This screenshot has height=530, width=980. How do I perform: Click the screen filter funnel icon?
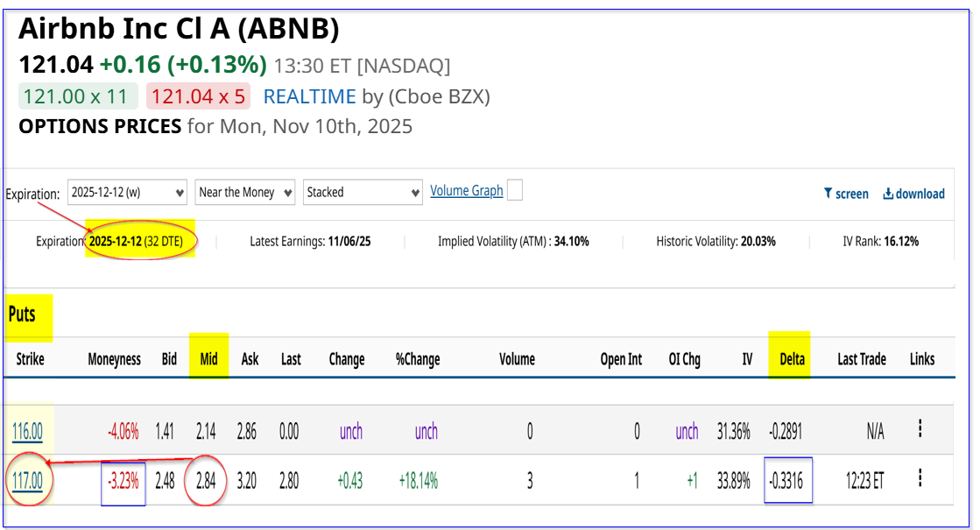click(x=828, y=194)
